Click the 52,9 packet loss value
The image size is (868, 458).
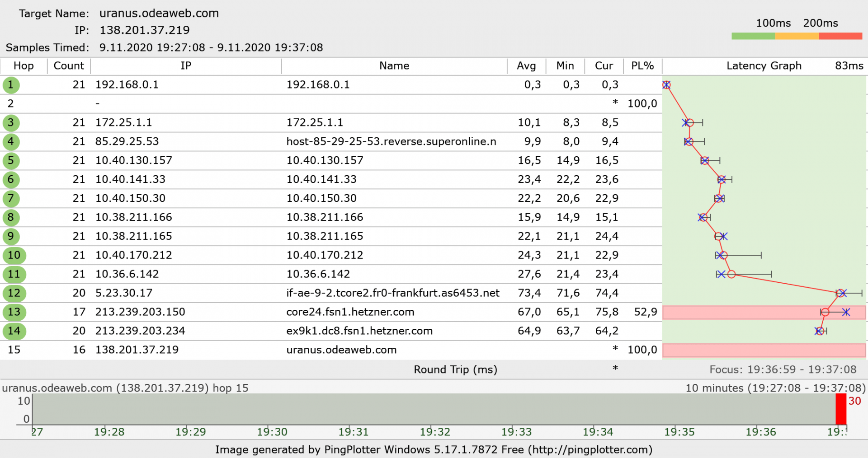(646, 313)
